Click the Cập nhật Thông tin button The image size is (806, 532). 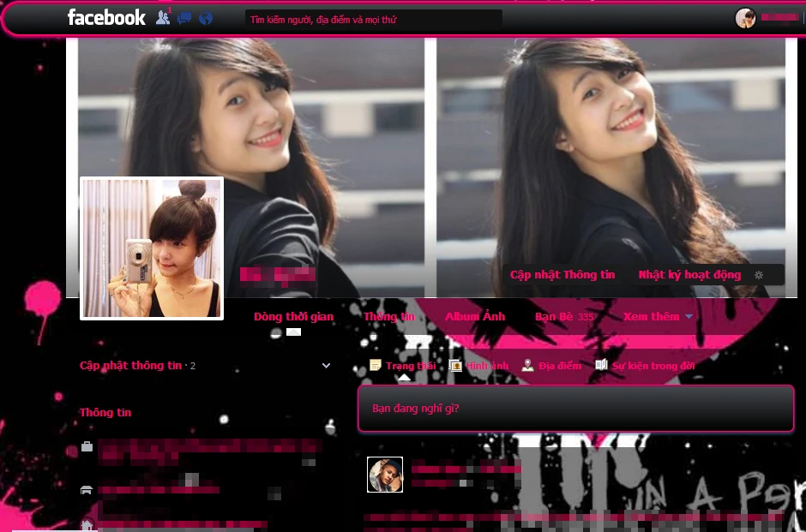point(562,275)
